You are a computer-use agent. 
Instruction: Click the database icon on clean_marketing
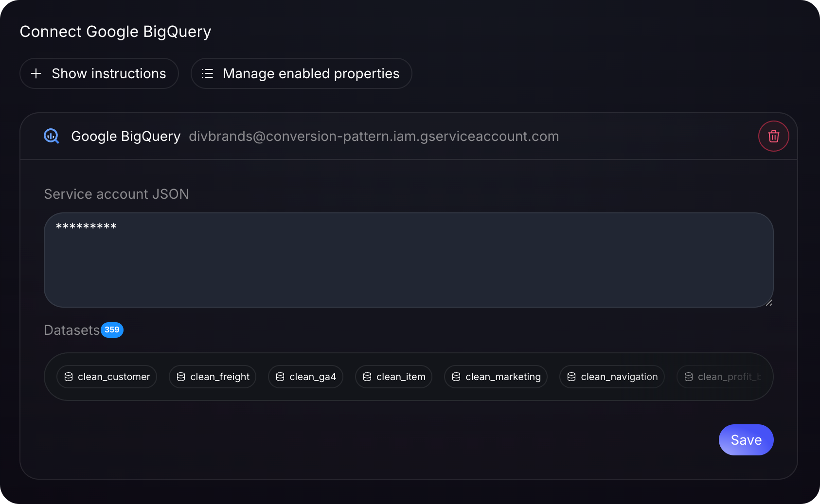pos(456,377)
